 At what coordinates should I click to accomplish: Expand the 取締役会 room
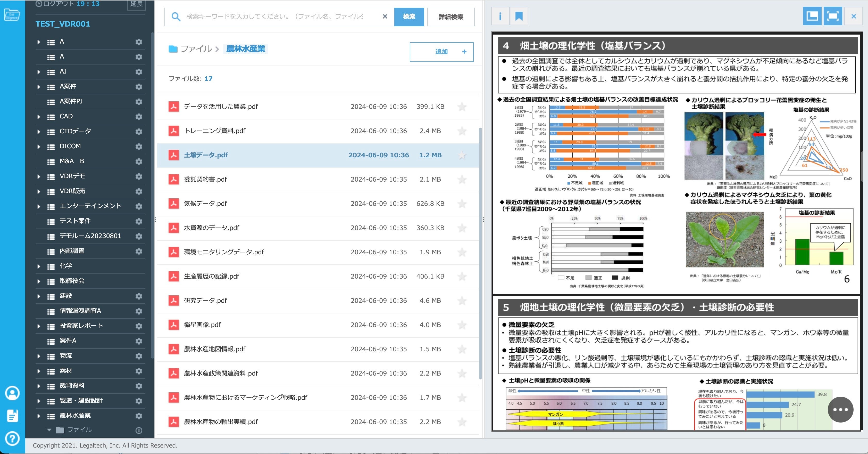[39, 281]
